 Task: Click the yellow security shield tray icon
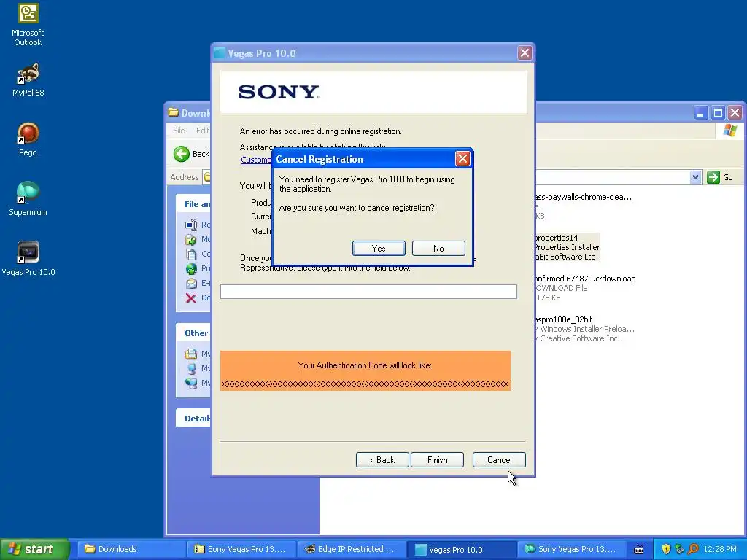[666, 549]
